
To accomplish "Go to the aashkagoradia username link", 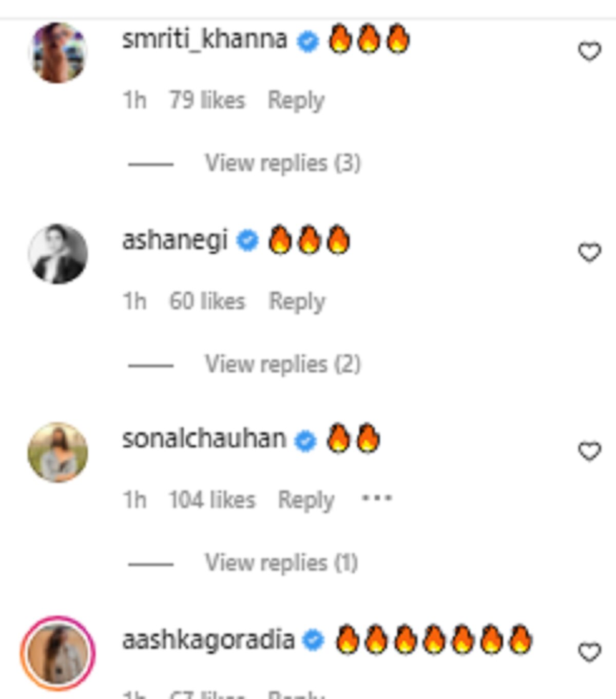I will 208,640.
